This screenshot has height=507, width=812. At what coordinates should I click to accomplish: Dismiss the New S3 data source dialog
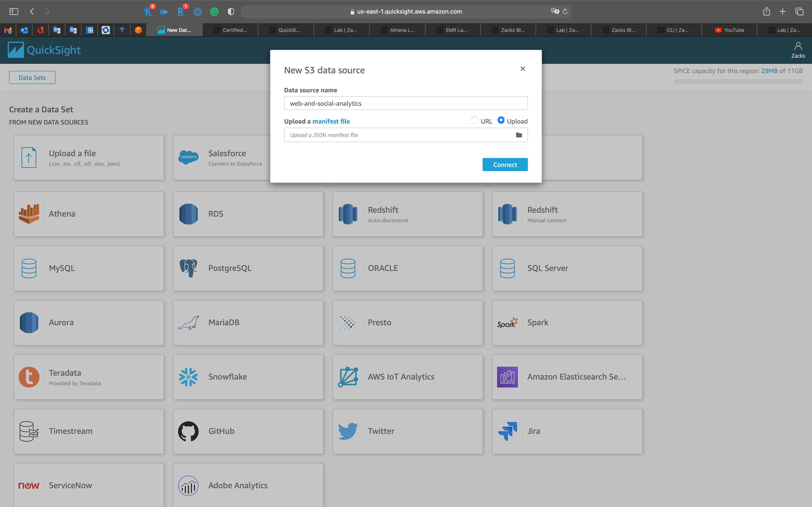(x=522, y=69)
